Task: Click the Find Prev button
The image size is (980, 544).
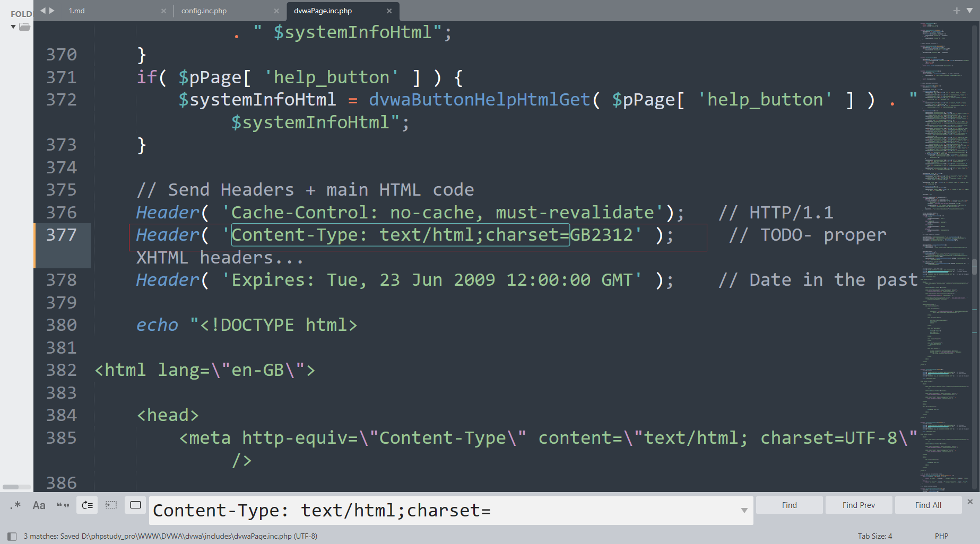Action: point(858,505)
